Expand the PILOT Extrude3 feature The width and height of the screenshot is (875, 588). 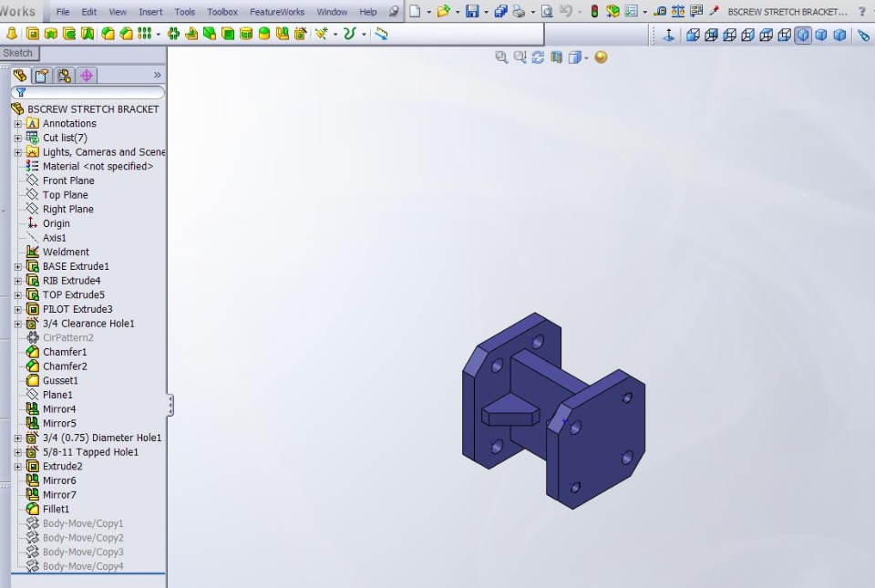point(18,310)
